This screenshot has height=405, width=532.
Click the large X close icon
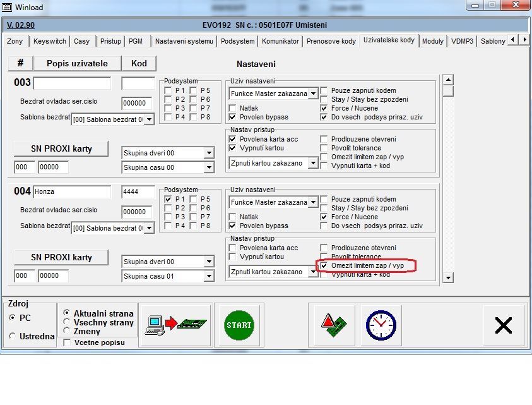point(503,325)
